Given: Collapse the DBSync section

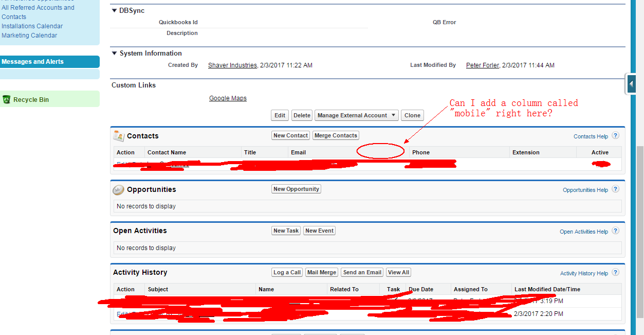Looking at the screenshot, I should [115, 10].
